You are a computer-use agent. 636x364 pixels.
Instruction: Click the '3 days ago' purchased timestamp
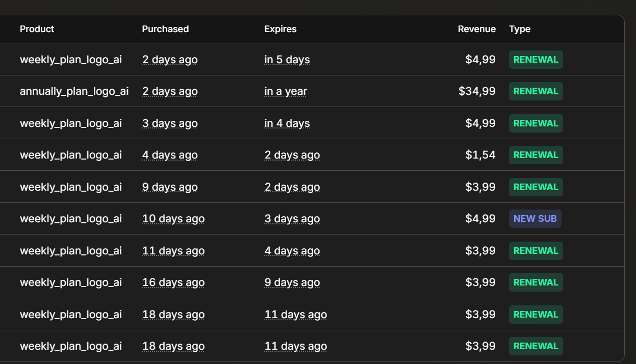pos(170,123)
